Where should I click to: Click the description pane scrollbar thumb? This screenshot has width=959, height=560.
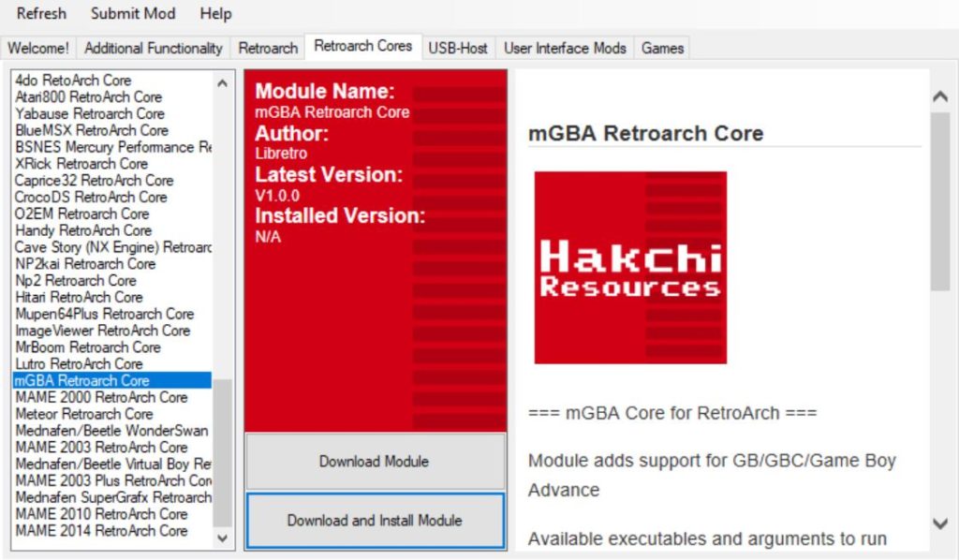coord(940,201)
